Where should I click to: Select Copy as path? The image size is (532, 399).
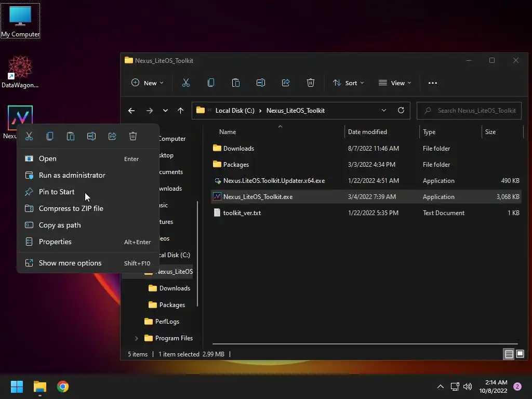pyautogui.click(x=88, y=225)
